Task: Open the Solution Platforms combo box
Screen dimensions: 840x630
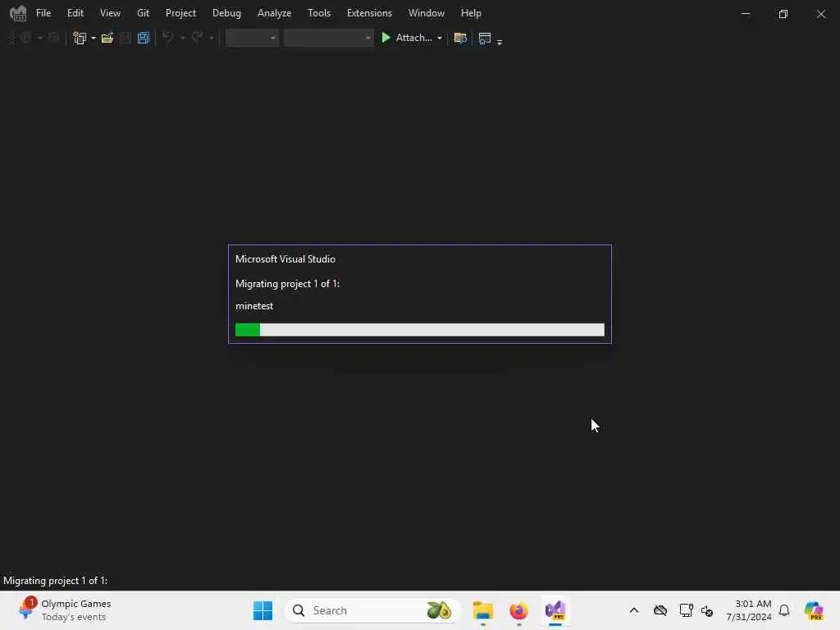Action: pos(328,38)
